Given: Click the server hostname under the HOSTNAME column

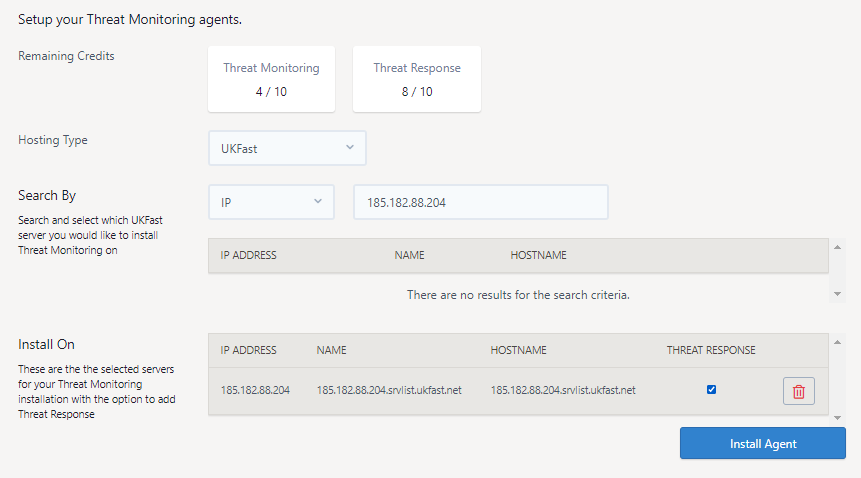Looking at the screenshot, I should tap(563, 390).
